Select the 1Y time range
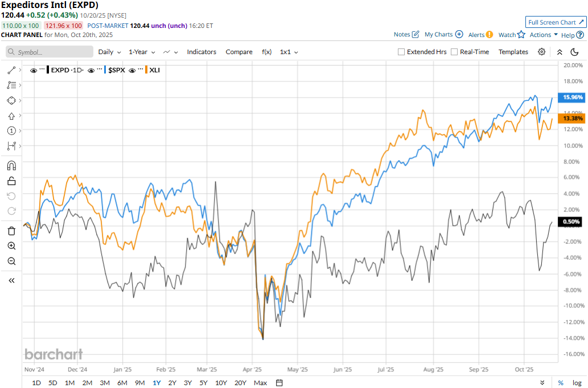This screenshot has width=588, height=388. (157, 383)
